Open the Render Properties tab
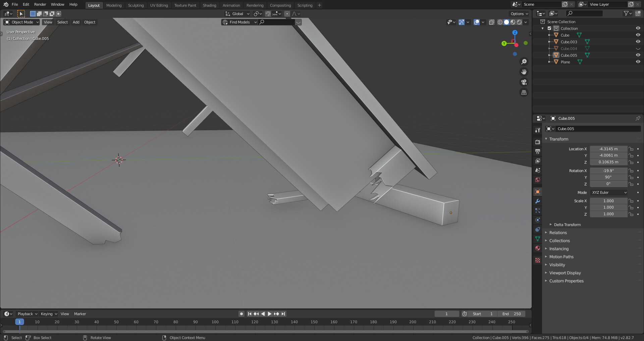The width and height of the screenshot is (644, 341). point(538,142)
